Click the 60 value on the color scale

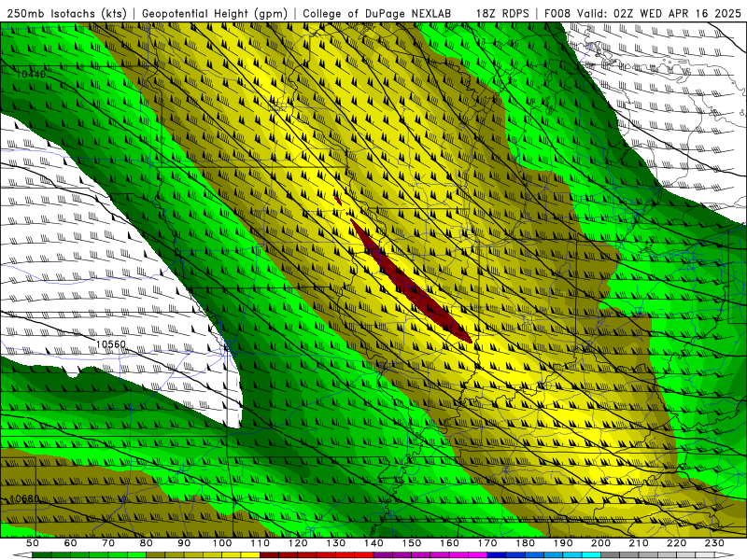tap(71, 543)
